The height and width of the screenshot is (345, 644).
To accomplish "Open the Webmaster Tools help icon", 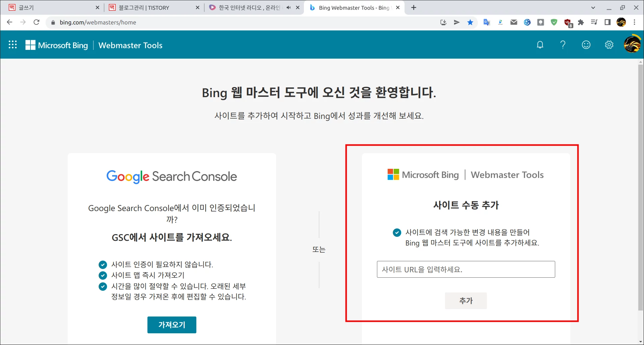I will pyautogui.click(x=563, y=45).
